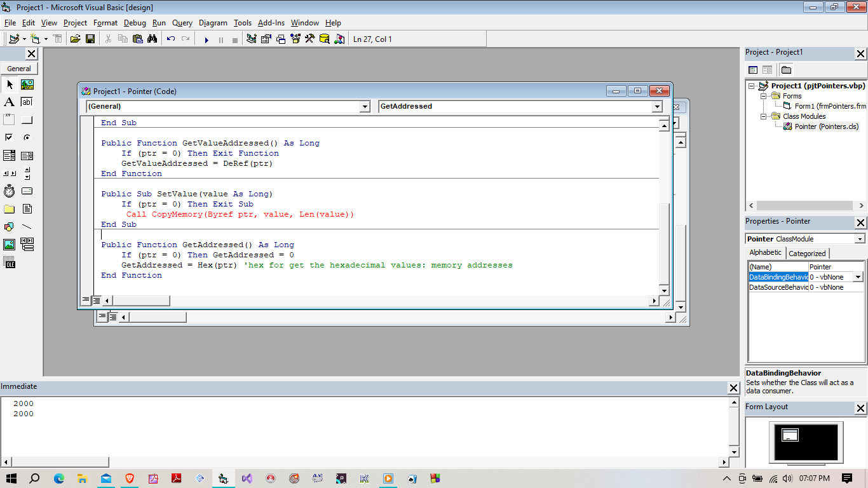Switch to Full Module View in code window

tap(97, 300)
